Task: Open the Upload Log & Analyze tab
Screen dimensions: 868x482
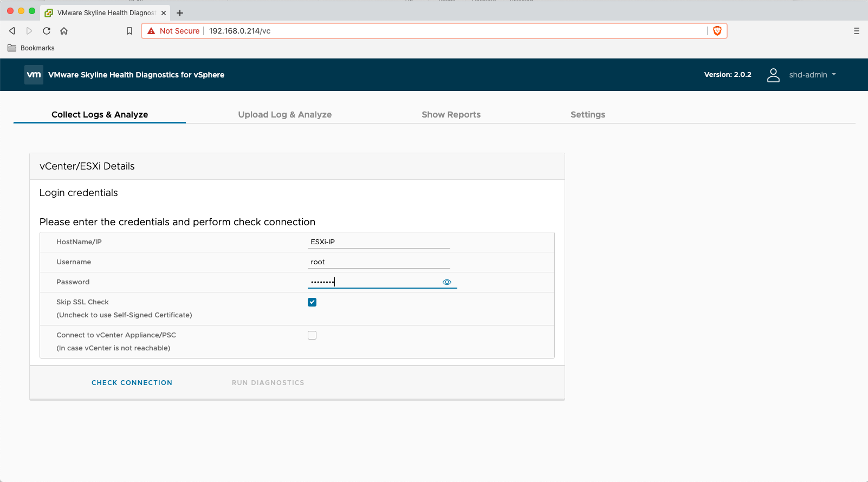Action: tap(285, 114)
